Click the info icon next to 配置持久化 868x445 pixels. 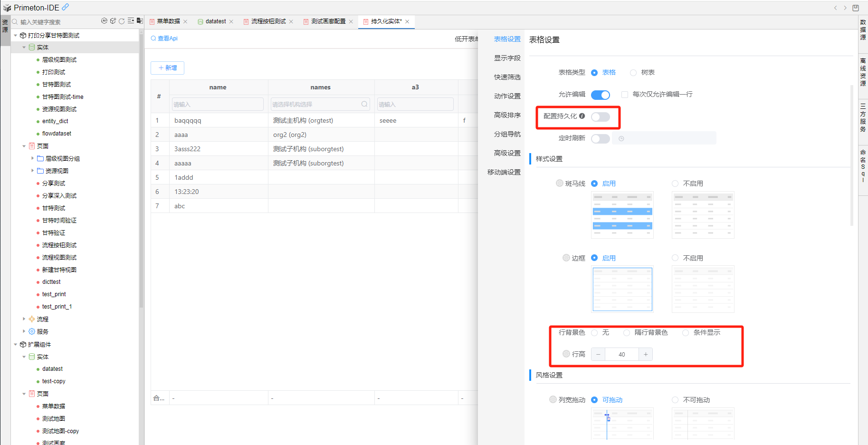coord(582,116)
